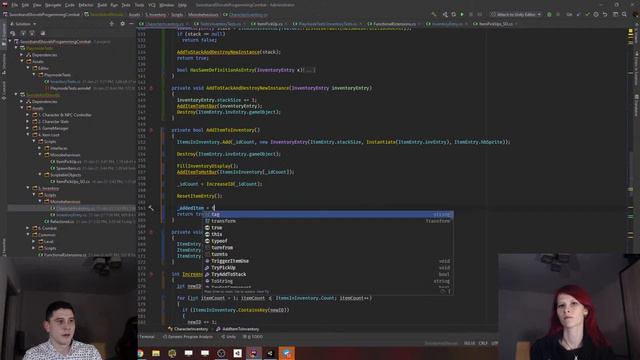This screenshot has height=360, width=640.
Task: Click the VCS rollback arrow icon
Action: (605, 14)
